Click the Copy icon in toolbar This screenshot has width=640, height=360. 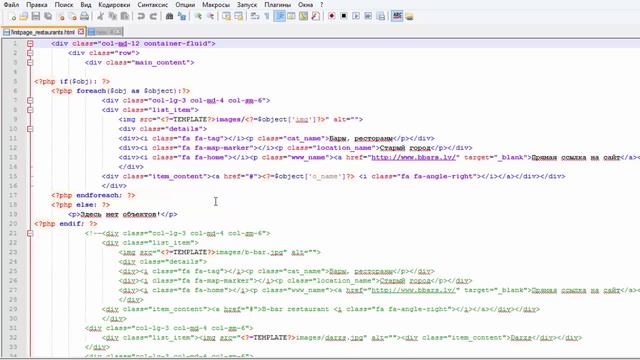click(x=113, y=16)
